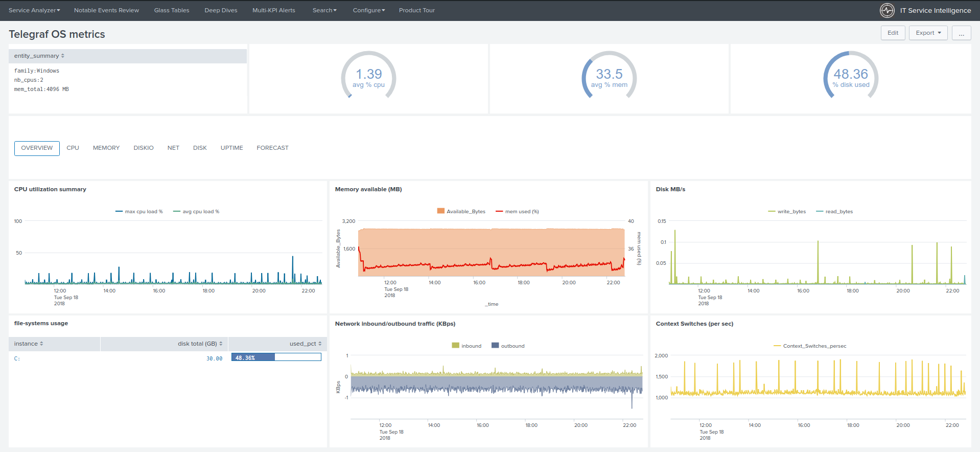Click the Telegraf OS metrics heading
This screenshot has height=452, width=980.
click(x=57, y=34)
